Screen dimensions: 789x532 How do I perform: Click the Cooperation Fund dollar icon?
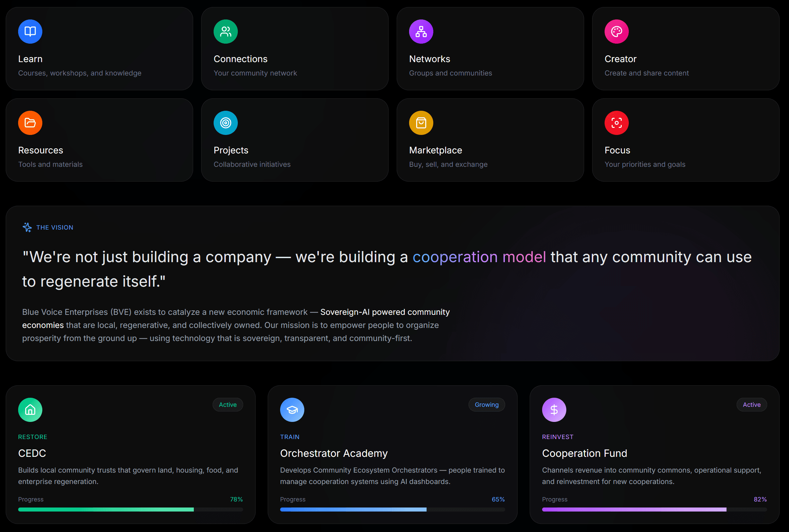click(x=554, y=410)
